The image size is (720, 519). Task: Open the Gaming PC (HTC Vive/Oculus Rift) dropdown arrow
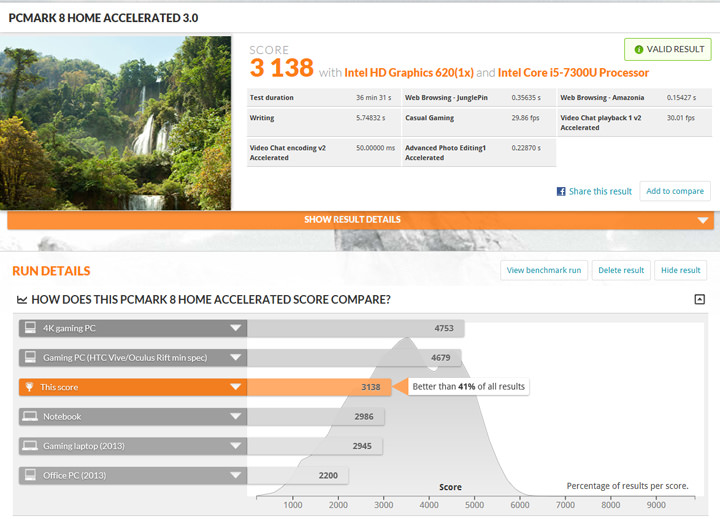click(x=236, y=357)
